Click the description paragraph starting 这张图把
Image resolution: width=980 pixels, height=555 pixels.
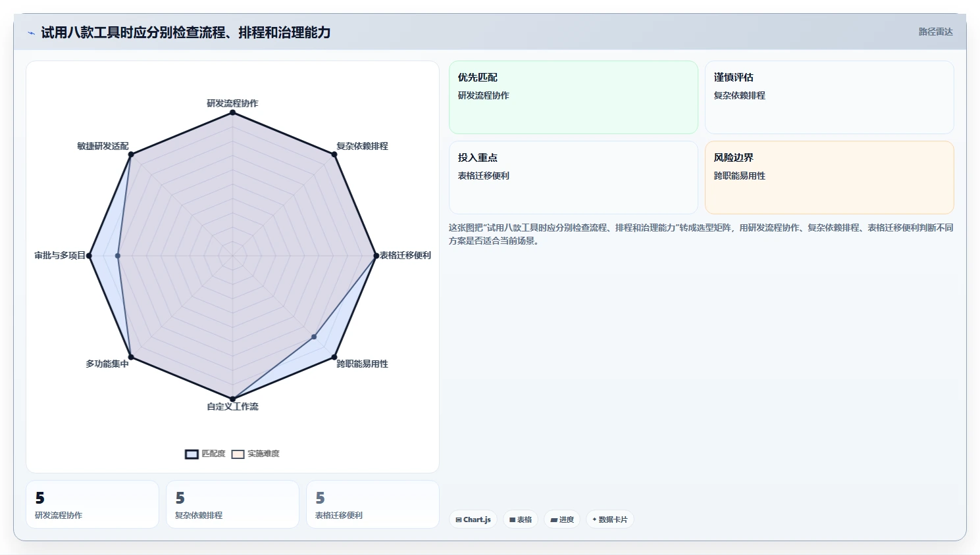coord(701,234)
